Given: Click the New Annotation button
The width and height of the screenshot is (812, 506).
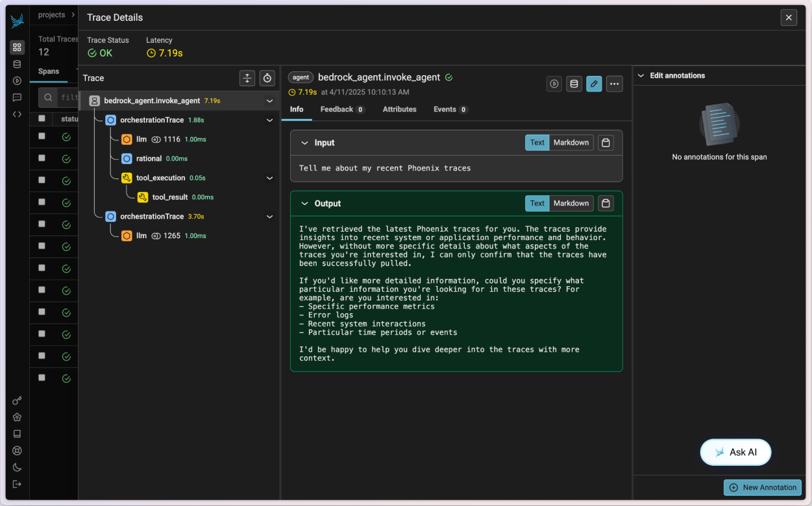Looking at the screenshot, I should [x=763, y=487].
